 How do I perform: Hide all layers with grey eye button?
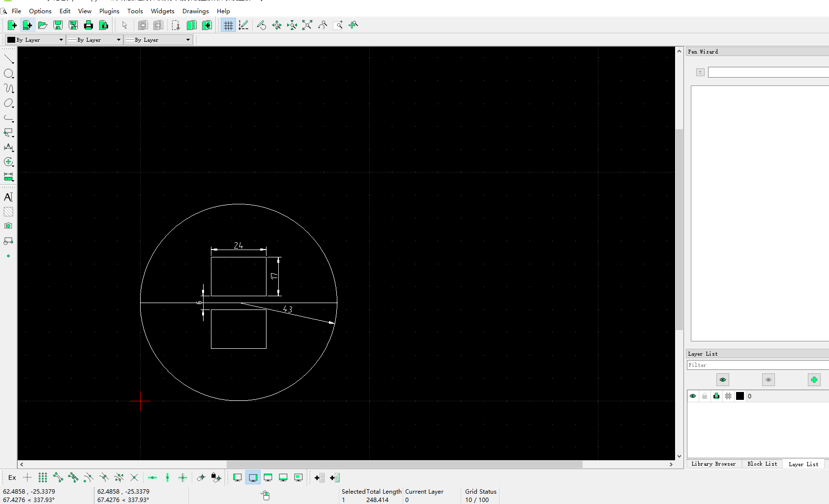[x=768, y=380]
